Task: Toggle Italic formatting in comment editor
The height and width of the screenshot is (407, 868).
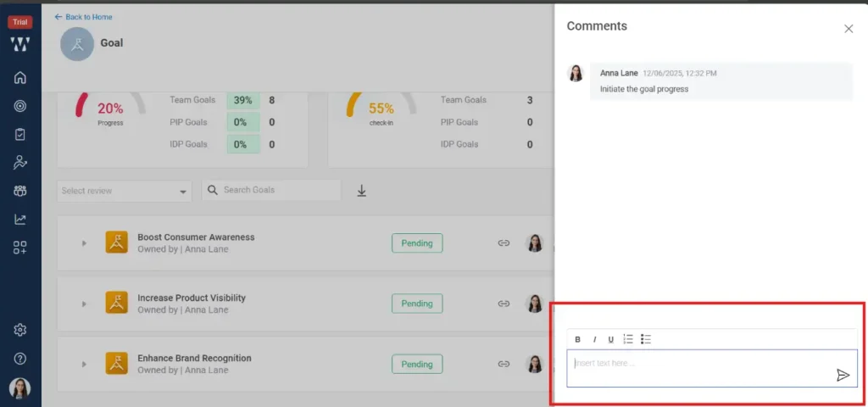Action: [x=594, y=339]
